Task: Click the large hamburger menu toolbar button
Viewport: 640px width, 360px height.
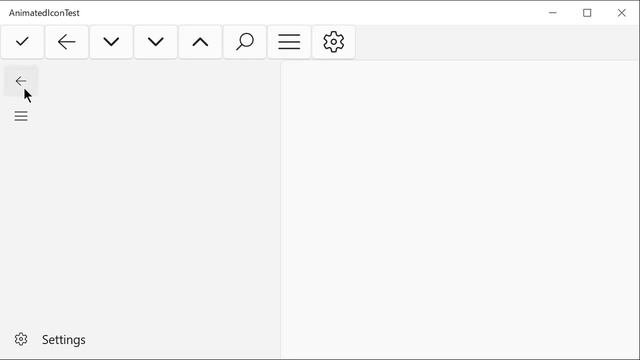Action: (289, 42)
